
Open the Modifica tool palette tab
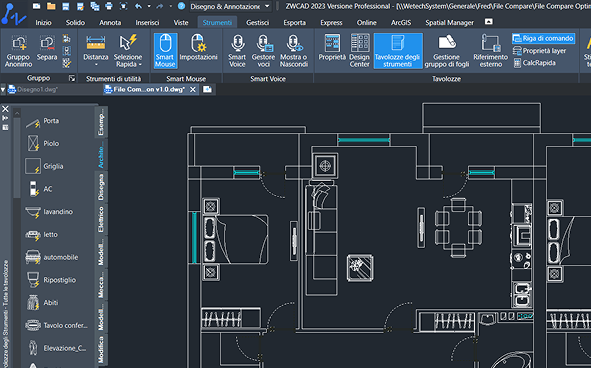pos(101,350)
